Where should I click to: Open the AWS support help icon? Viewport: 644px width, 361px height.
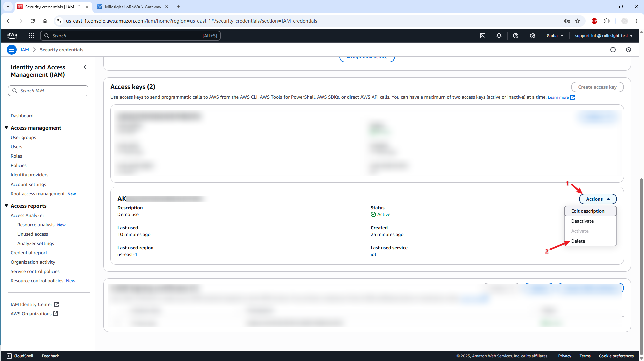coord(516,36)
